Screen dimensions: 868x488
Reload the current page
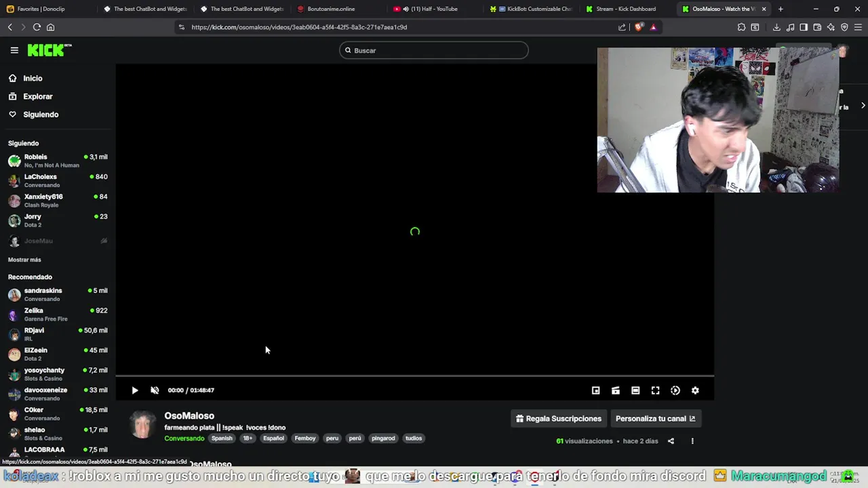click(x=37, y=27)
